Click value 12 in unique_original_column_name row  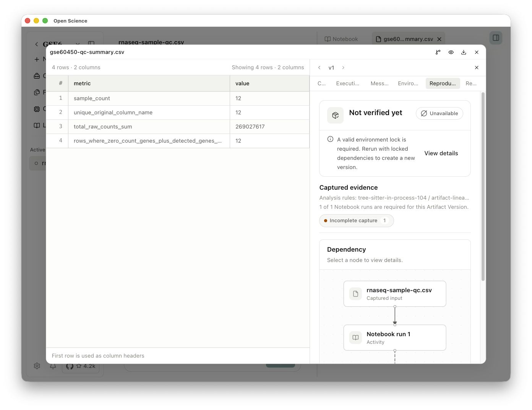point(269,112)
